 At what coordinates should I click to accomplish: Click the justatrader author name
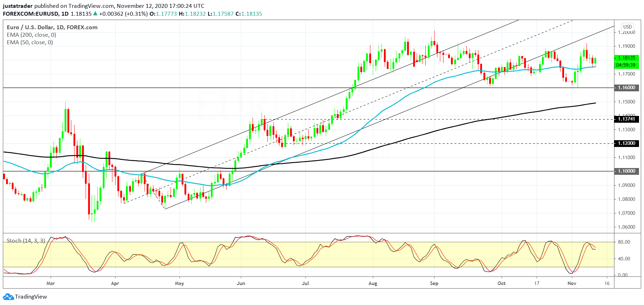pyautogui.click(x=18, y=6)
